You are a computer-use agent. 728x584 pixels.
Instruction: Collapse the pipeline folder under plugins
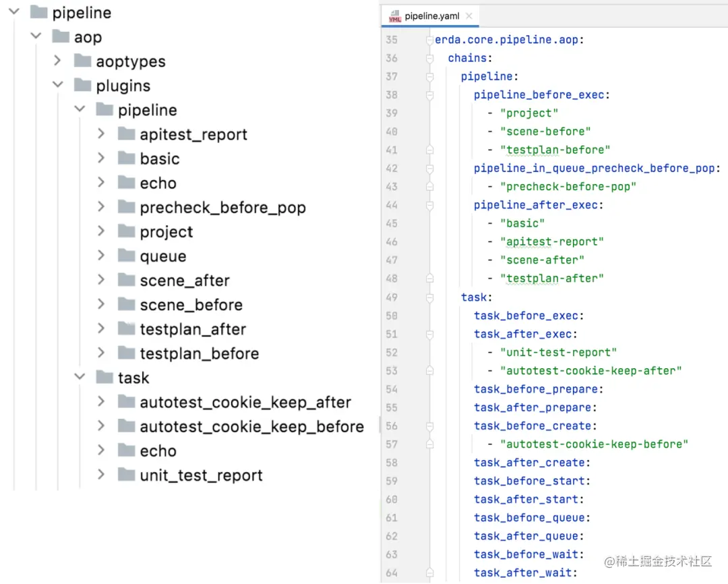pyautogui.click(x=80, y=109)
